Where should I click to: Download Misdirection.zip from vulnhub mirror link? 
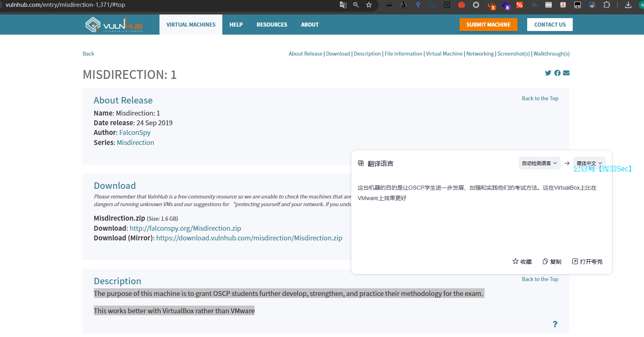tap(249, 238)
